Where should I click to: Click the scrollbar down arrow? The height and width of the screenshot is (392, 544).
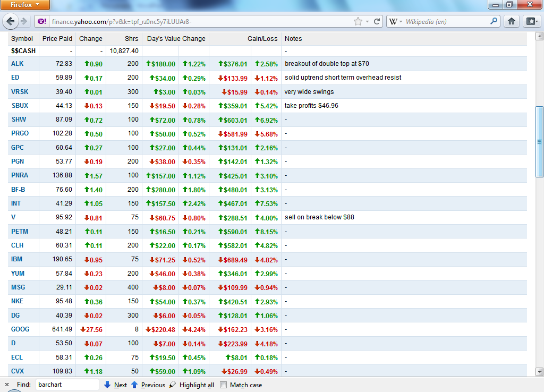[x=540, y=372]
